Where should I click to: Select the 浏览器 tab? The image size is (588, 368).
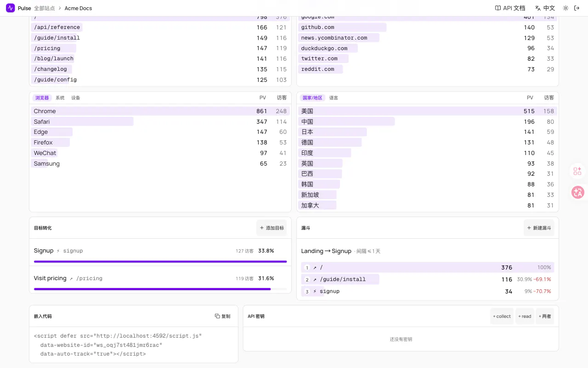click(42, 98)
